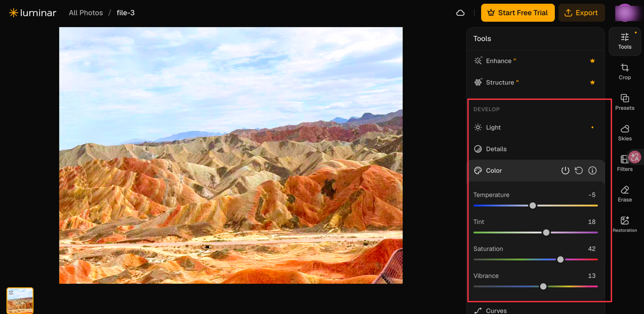Screen dimensions: 644x314
Task: Click the DEVELOP section label
Action: (487, 110)
